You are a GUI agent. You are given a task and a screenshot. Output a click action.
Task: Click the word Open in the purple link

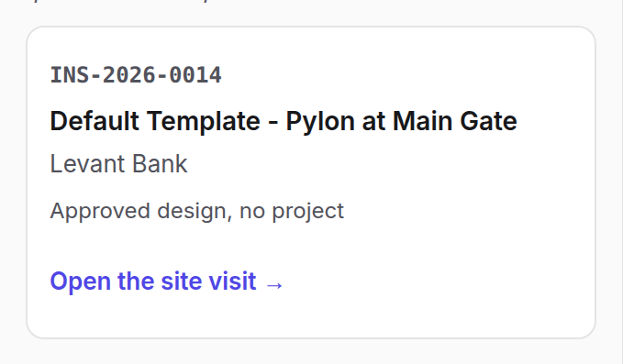pos(80,282)
